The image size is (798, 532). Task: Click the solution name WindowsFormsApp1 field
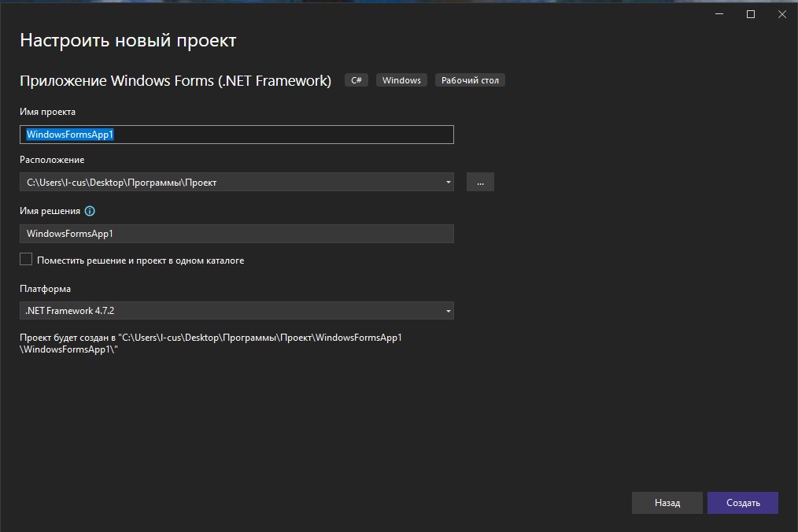[x=236, y=233]
